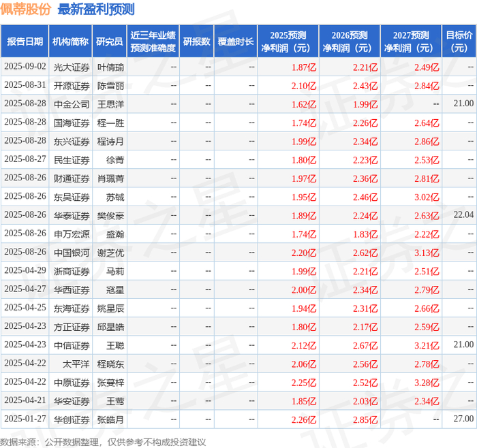Image resolution: width=477 pixels, height=448 pixels.
Task: Click the 研究员 column header
Action: pyautogui.click(x=110, y=42)
